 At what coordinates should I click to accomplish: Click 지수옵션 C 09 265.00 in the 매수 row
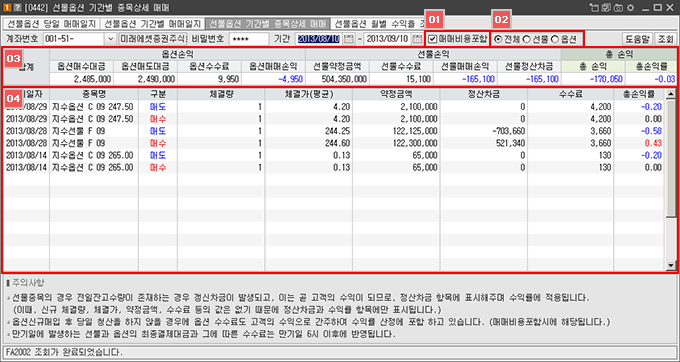pos(93,167)
